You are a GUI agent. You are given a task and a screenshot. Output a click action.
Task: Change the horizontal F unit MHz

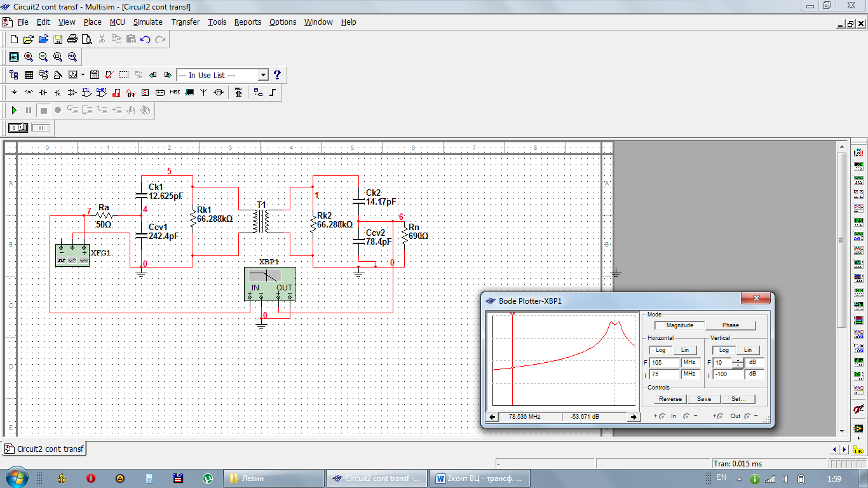coord(690,362)
